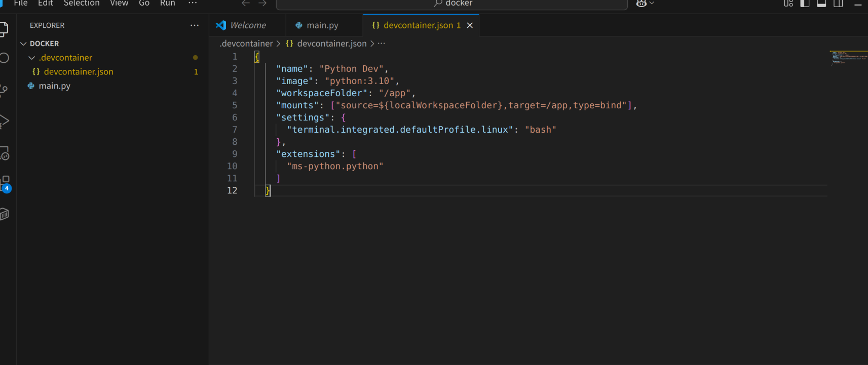
Task: Show more menu items ellipsis after Run
Action: 193,4
